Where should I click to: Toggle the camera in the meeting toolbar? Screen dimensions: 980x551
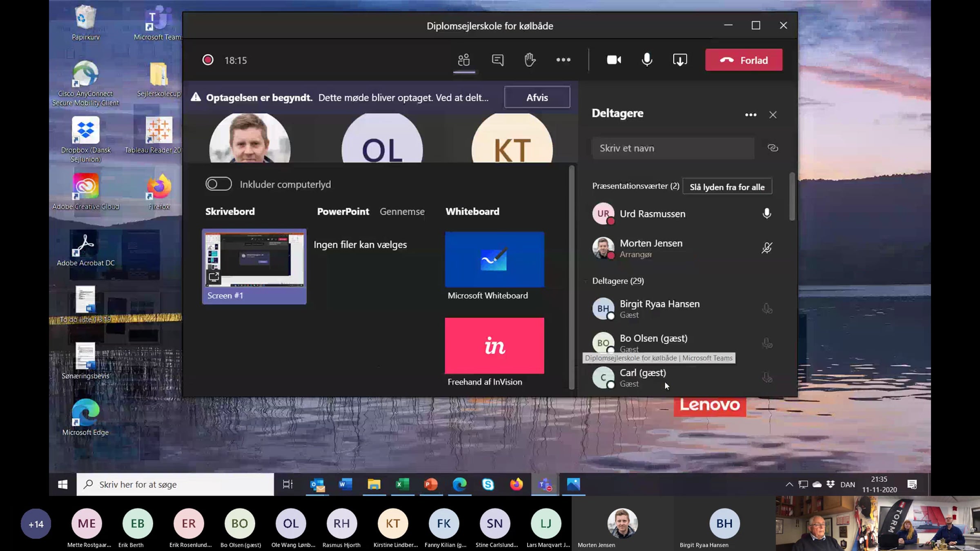[x=614, y=60]
